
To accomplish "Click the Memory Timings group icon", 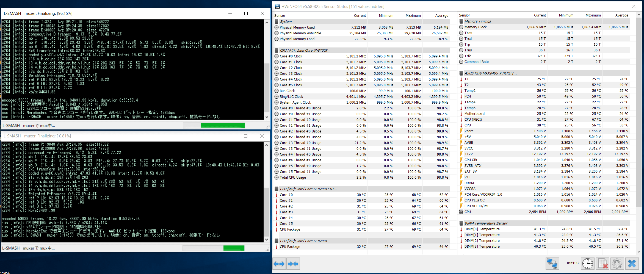I will tap(461, 21).
